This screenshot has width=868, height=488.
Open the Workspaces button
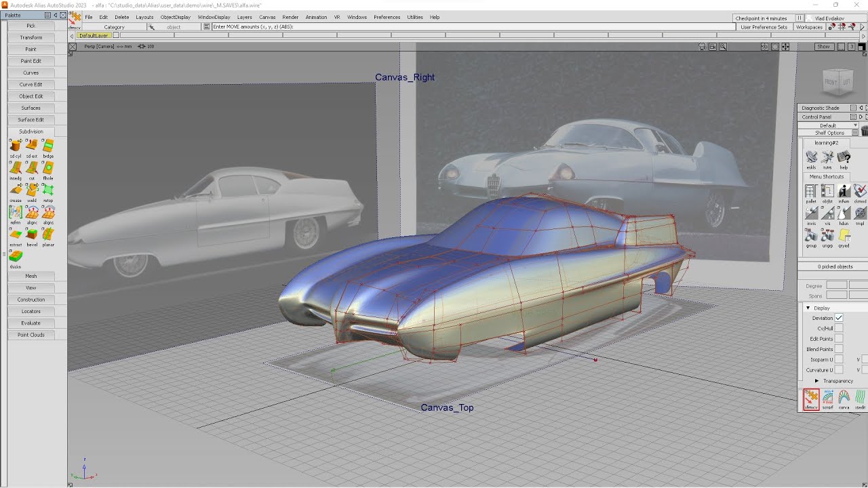(x=809, y=27)
